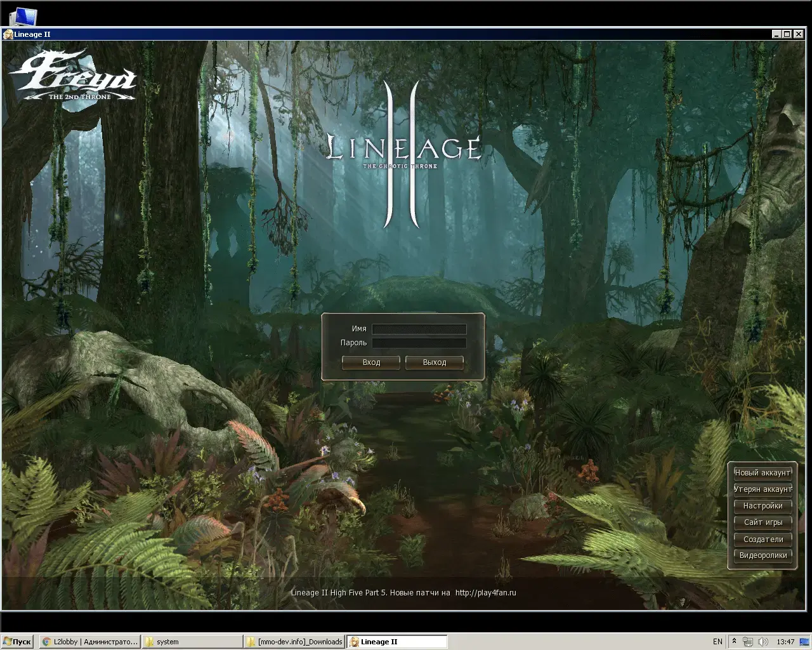Switch to [mmo-dev.info]_Downloads taskbar item
Screen dimensions: 812x650
[294, 642]
